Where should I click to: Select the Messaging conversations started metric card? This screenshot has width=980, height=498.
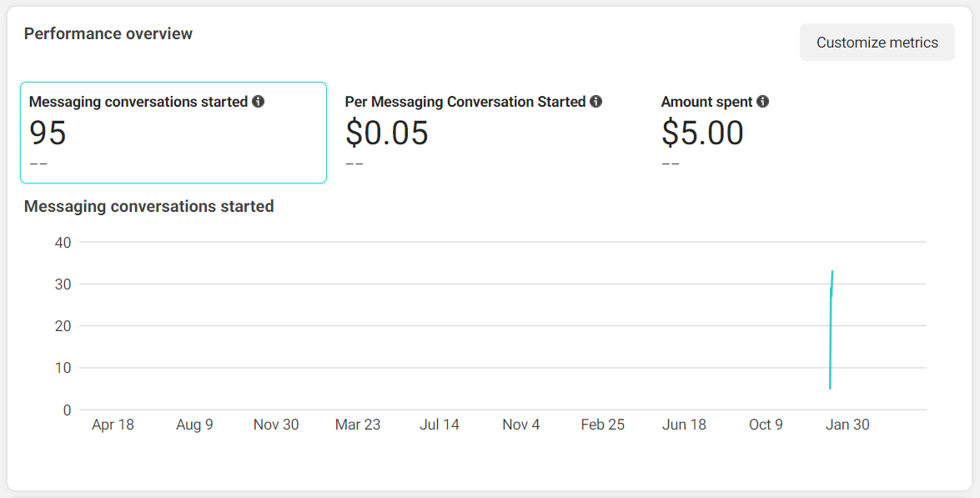(x=173, y=133)
